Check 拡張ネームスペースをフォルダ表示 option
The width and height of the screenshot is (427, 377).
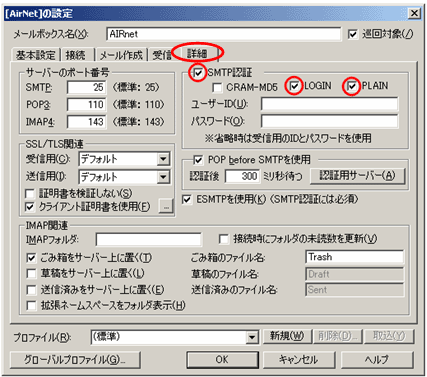tap(31, 305)
